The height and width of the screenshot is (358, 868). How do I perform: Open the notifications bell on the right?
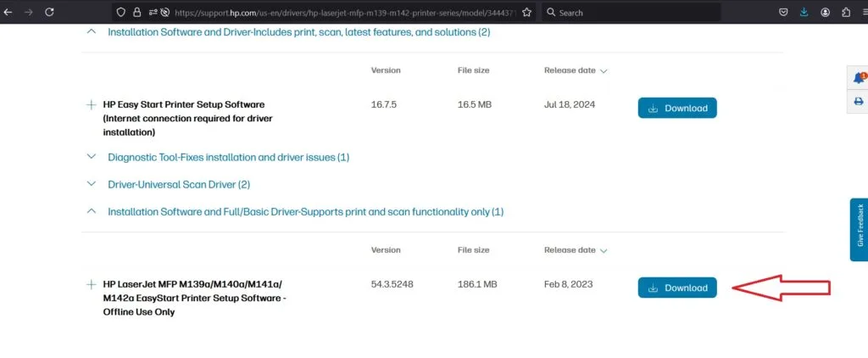click(859, 78)
